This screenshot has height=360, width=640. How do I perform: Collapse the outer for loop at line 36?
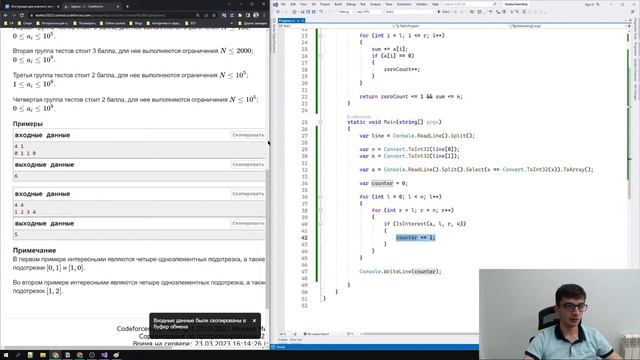(320, 197)
